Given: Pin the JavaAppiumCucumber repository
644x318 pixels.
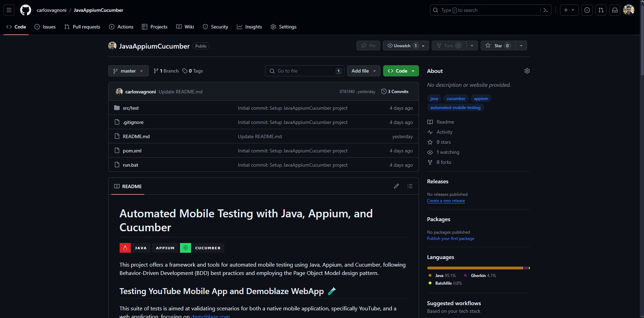Looking at the screenshot, I should point(368,45).
